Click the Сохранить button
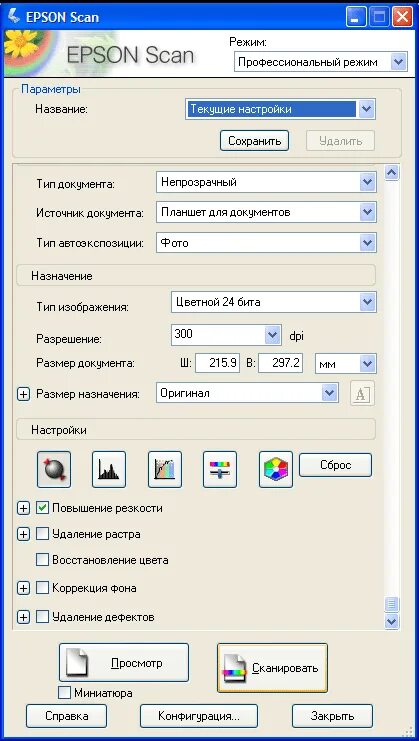 (x=255, y=141)
